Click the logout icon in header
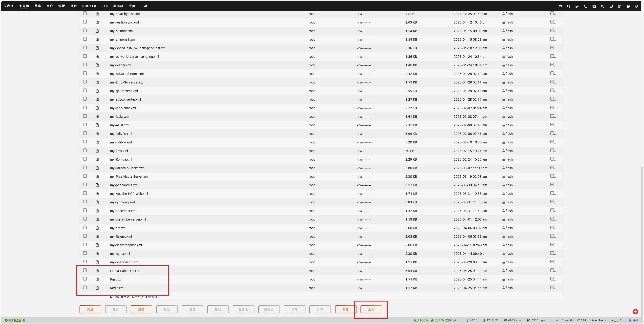644x324 pixels. click(577, 6)
